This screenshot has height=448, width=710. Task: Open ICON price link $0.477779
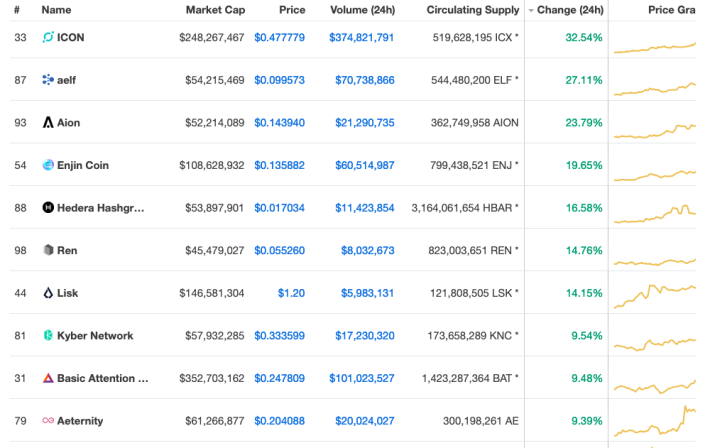279,38
